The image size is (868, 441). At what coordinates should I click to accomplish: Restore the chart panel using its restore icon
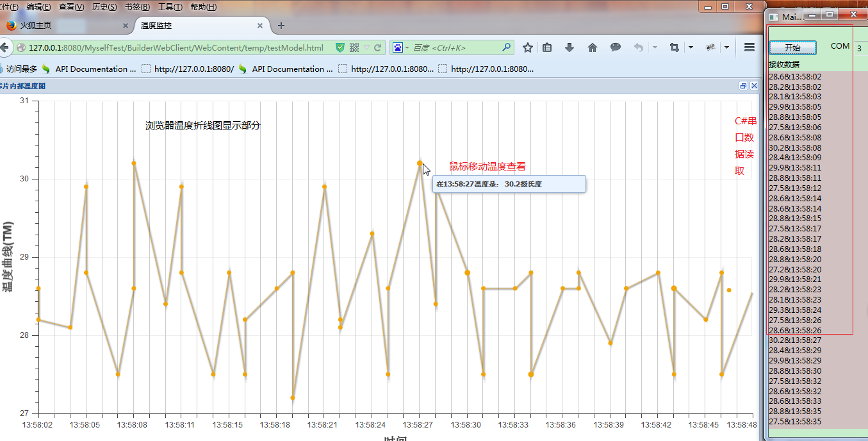click(x=743, y=85)
